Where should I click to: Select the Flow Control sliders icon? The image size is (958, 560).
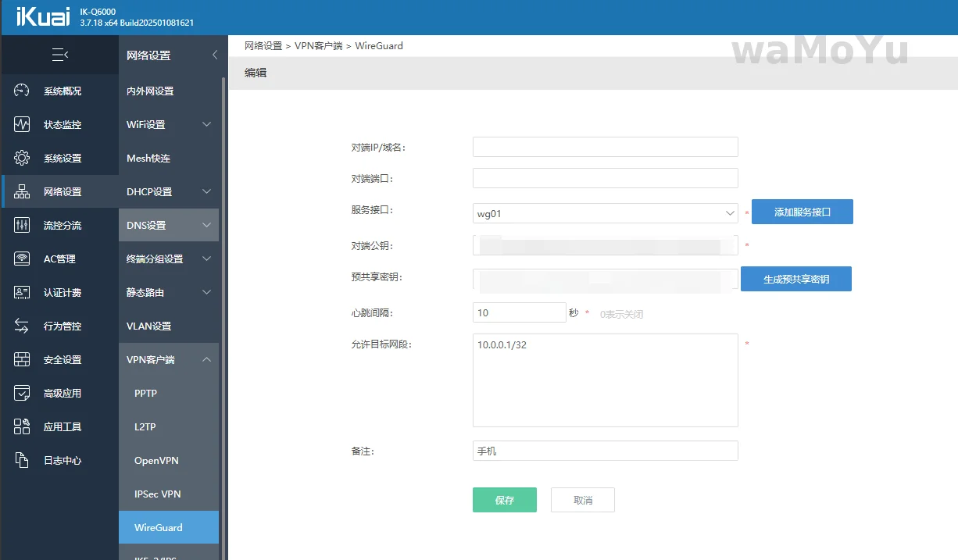tap(22, 226)
